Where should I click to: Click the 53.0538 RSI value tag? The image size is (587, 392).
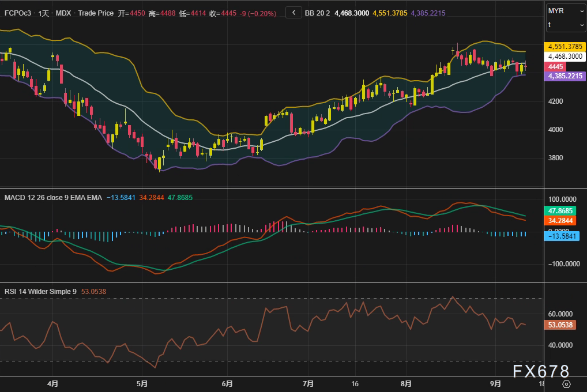coord(560,325)
